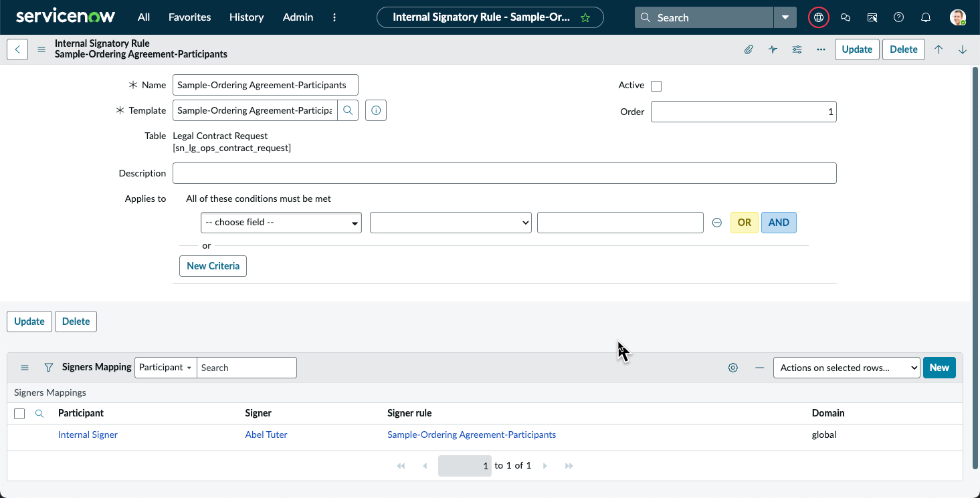Click the favorite star in title pill

click(x=585, y=17)
